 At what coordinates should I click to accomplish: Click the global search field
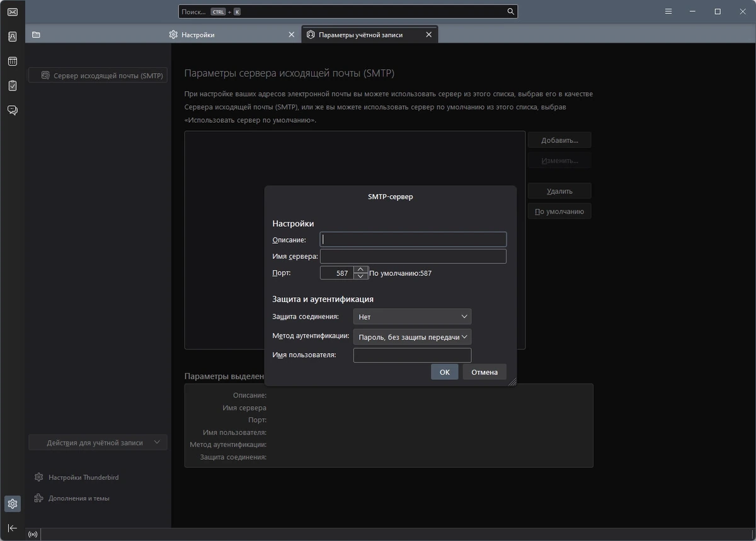(x=348, y=11)
